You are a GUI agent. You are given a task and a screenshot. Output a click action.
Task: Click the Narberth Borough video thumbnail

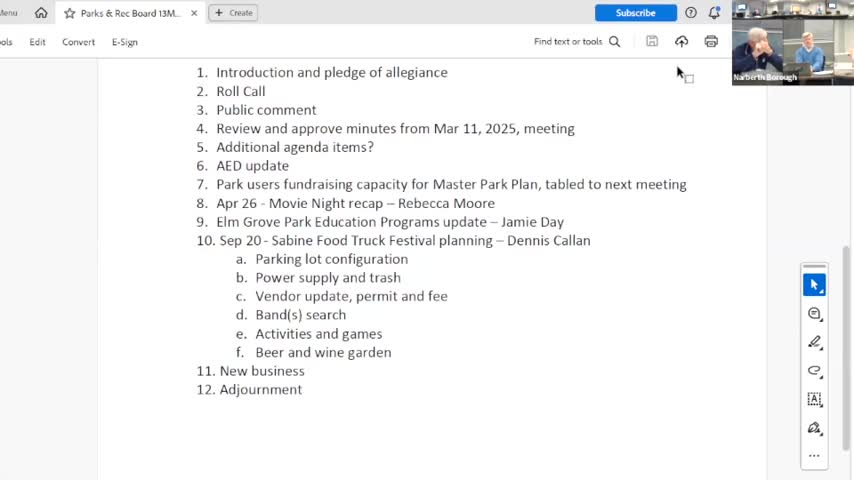pos(792,43)
